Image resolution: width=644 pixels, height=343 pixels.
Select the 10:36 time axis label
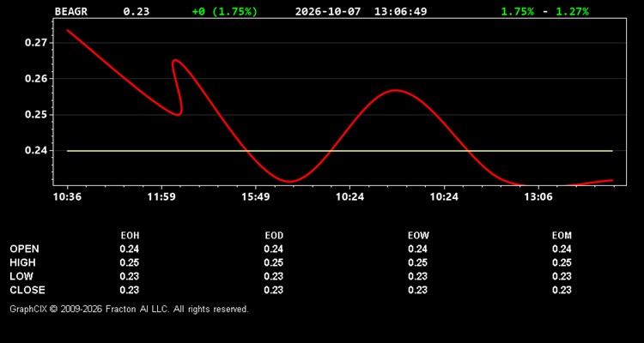(x=67, y=197)
